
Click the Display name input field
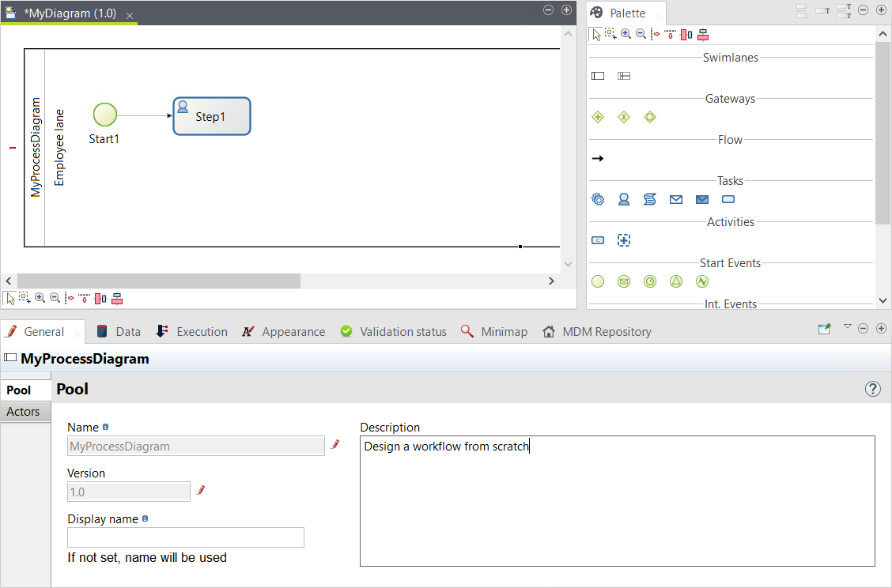pos(186,537)
